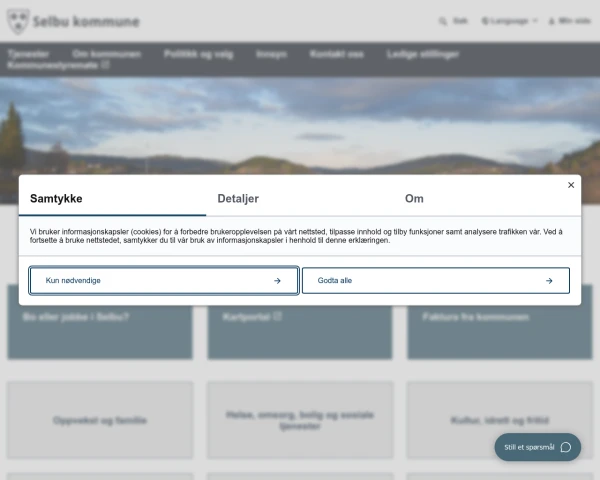Switch to the Om tab
Screen dimensions: 600x480
[x=414, y=198]
